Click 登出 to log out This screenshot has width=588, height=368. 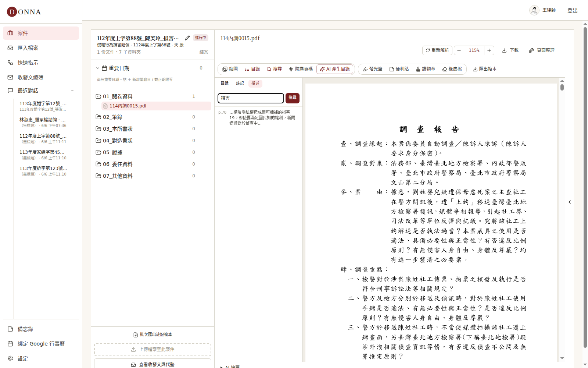(573, 11)
